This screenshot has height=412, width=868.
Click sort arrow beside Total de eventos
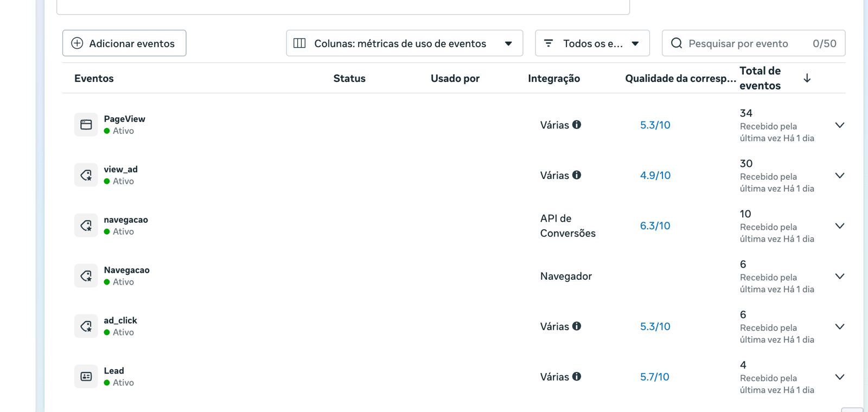(807, 78)
